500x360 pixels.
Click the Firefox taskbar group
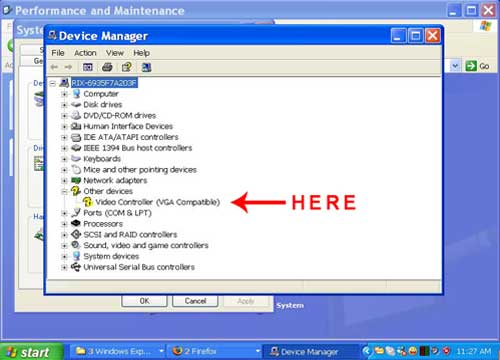[x=216, y=351]
